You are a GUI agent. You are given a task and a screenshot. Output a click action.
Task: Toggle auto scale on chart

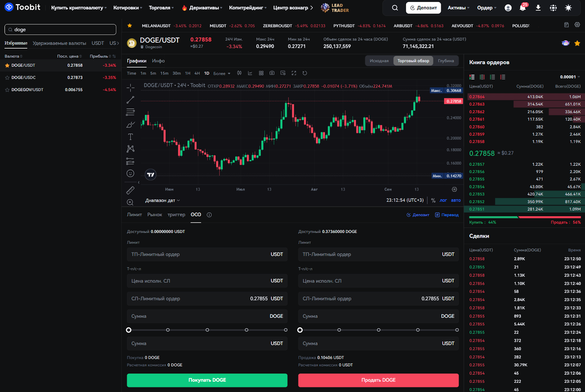(456, 200)
